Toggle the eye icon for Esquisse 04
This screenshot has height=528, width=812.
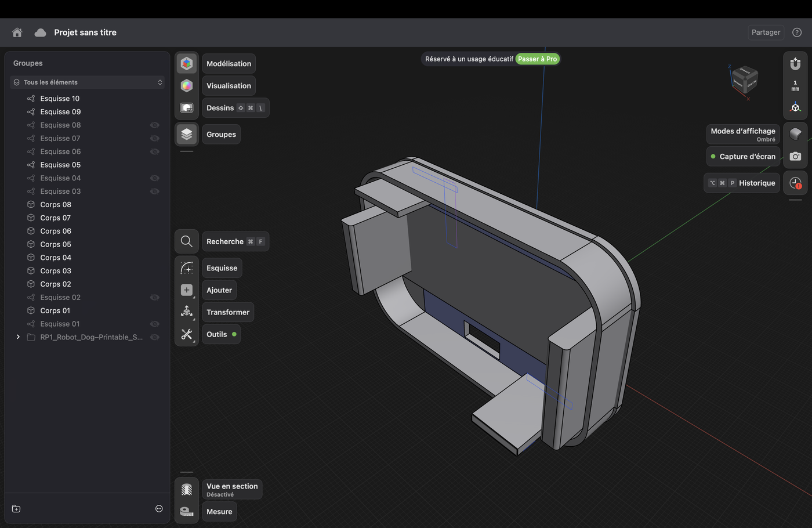tap(154, 178)
